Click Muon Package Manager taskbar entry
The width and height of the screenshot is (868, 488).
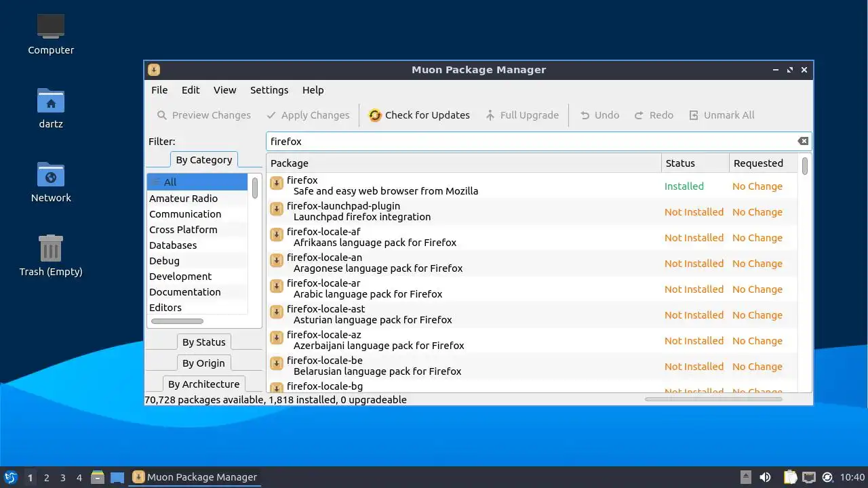pos(195,477)
